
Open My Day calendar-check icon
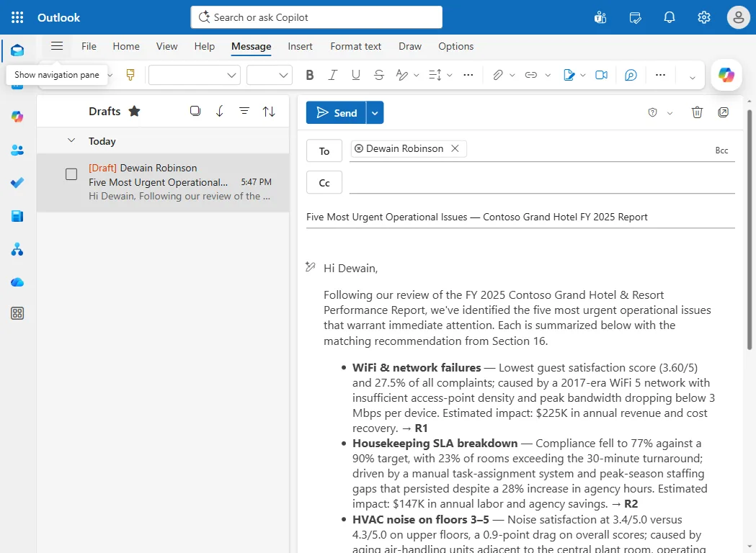(x=635, y=18)
